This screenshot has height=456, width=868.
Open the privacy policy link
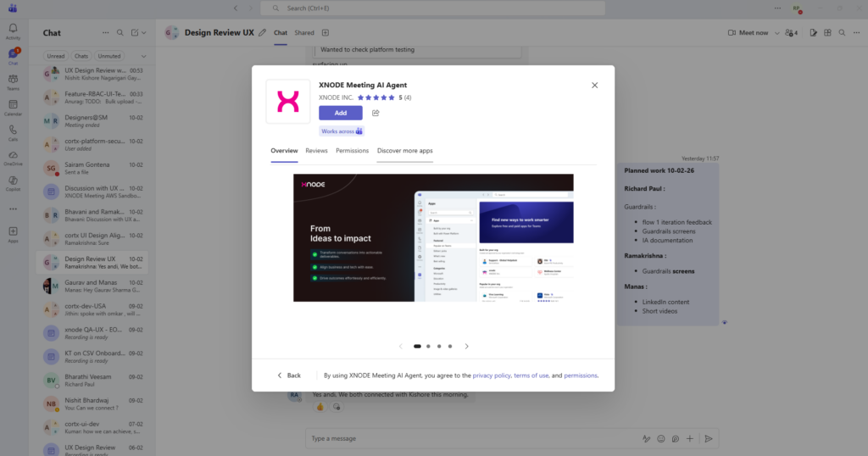[492, 375]
